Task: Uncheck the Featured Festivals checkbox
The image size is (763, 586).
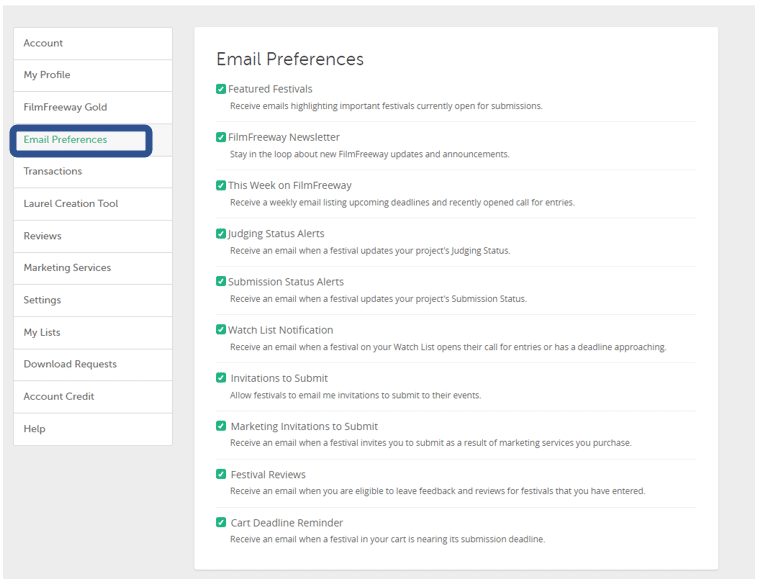Action: (221, 89)
